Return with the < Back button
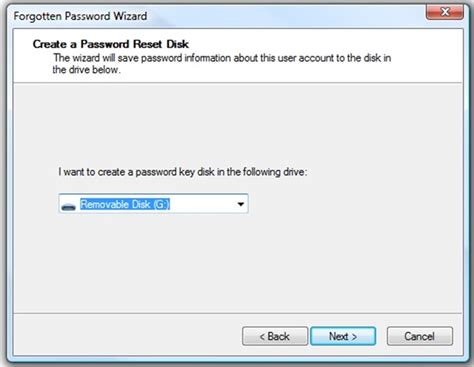This screenshot has width=474, height=367. (x=275, y=336)
